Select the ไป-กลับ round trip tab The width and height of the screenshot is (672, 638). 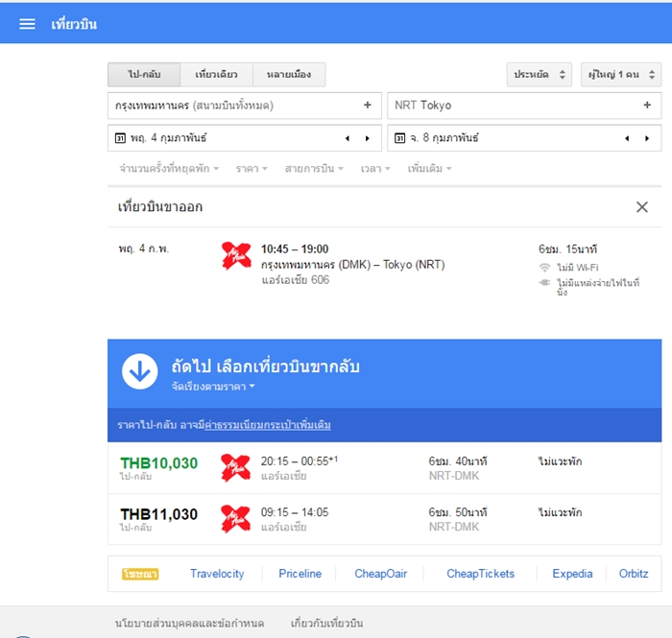[x=144, y=75]
